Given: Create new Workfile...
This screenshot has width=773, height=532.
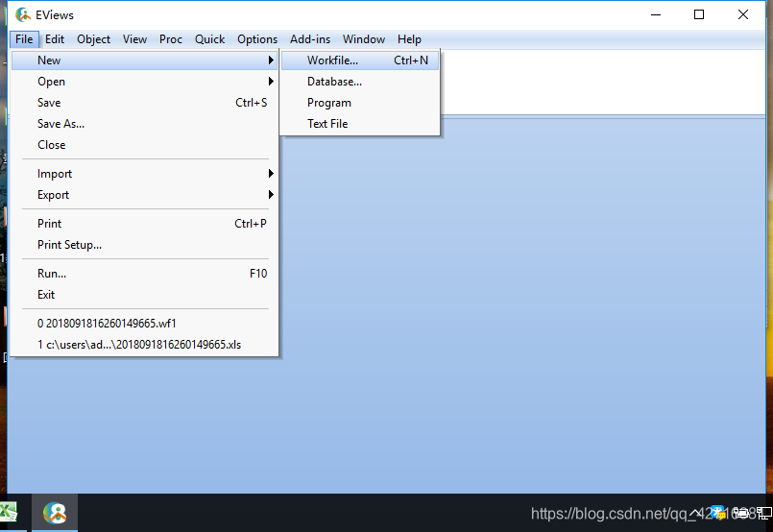Looking at the screenshot, I should point(360,60).
